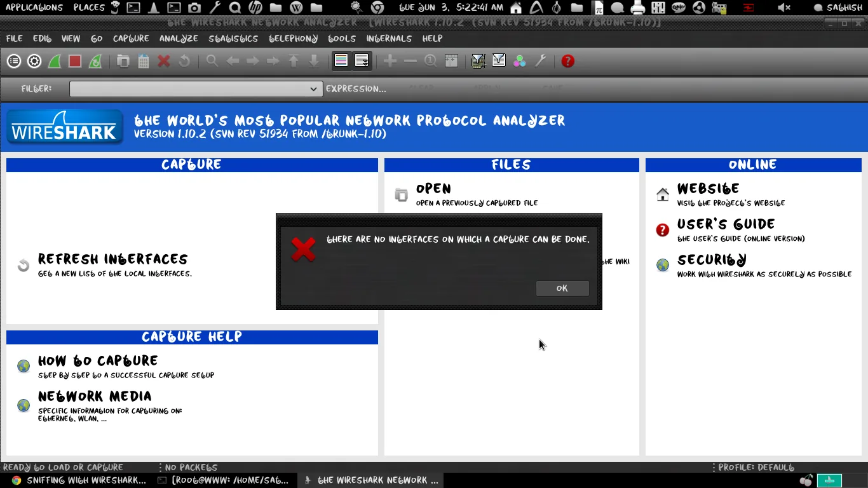Viewport: 868px width, 488px height.
Task: Open the Sathish user menu
Action: pyautogui.click(x=839, y=8)
